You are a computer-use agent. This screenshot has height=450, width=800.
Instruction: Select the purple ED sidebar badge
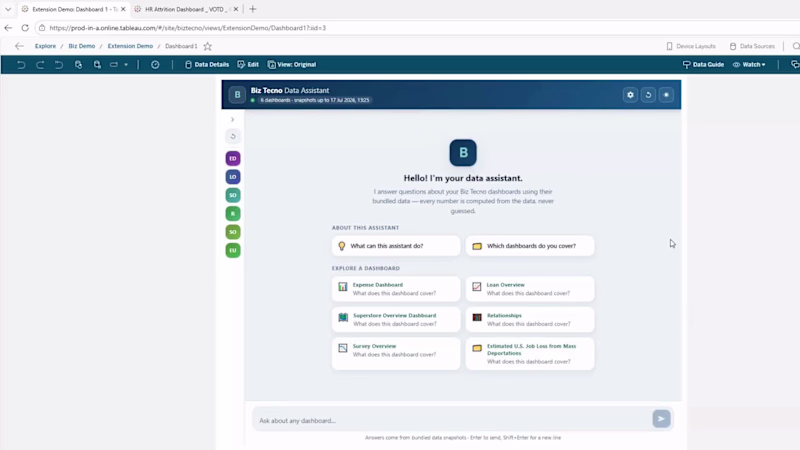pos(233,159)
